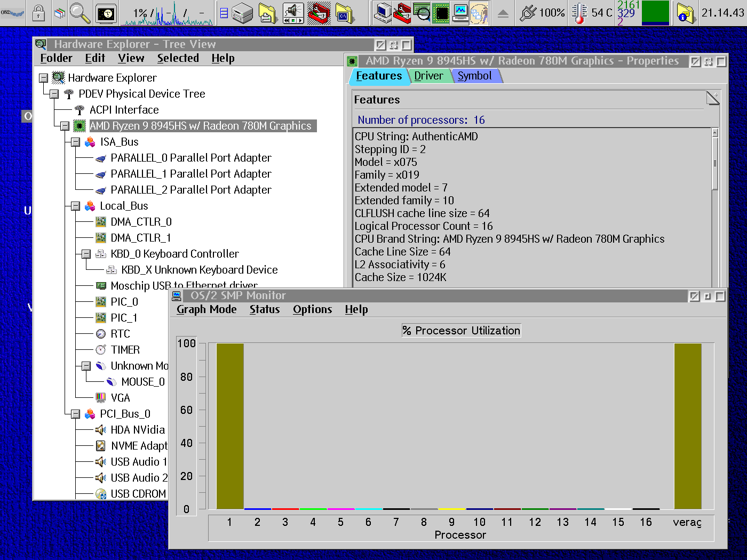Open the Help menu in Hardware Explorer
This screenshot has height=560, width=747.
[222, 58]
